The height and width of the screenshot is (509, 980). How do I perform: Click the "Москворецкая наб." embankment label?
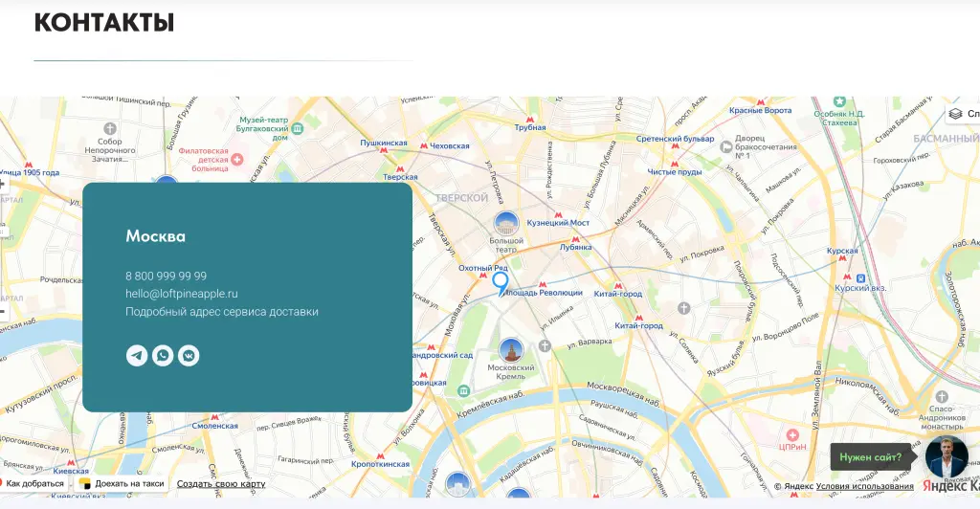coord(624,395)
